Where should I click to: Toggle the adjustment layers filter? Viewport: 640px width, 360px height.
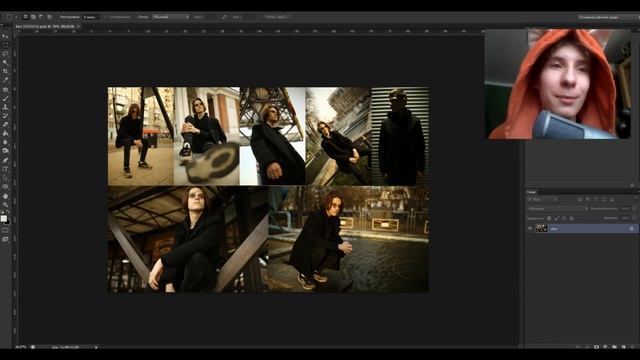coord(588,199)
